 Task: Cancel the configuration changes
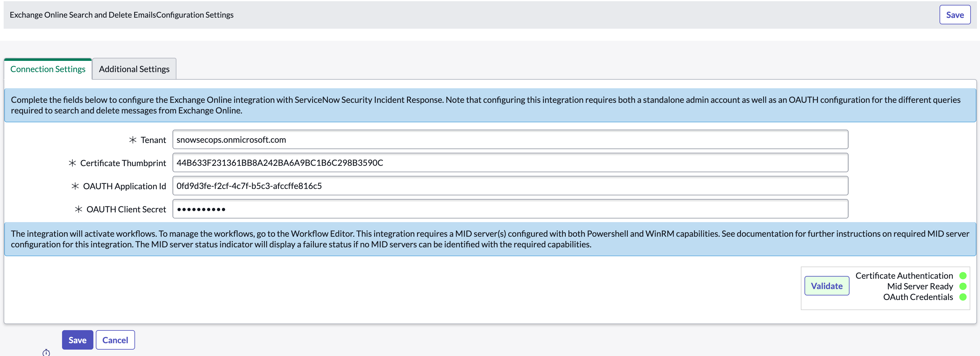pyautogui.click(x=115, y=340)
